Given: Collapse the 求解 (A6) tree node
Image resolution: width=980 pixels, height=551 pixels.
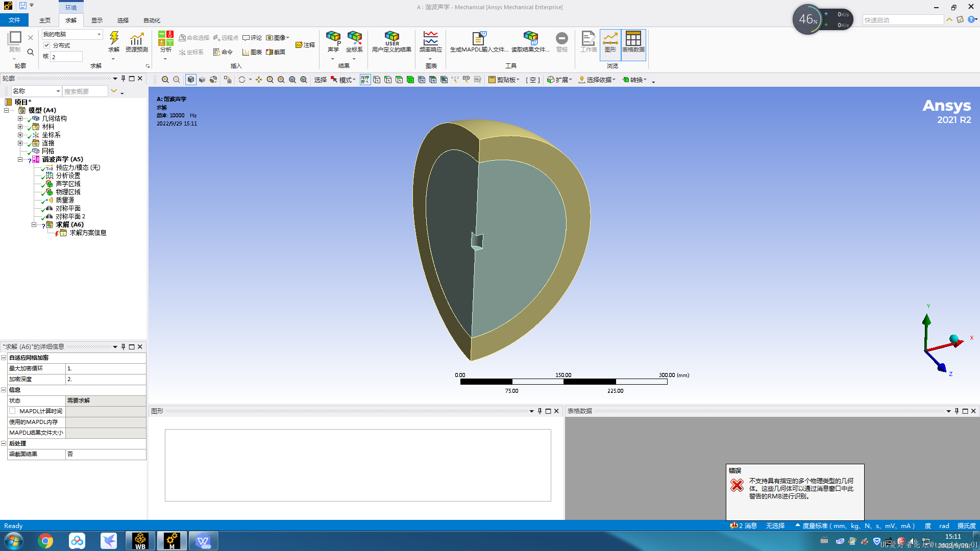Looking at the screenshot, I should pyautogui.click(x=34, y=224).
